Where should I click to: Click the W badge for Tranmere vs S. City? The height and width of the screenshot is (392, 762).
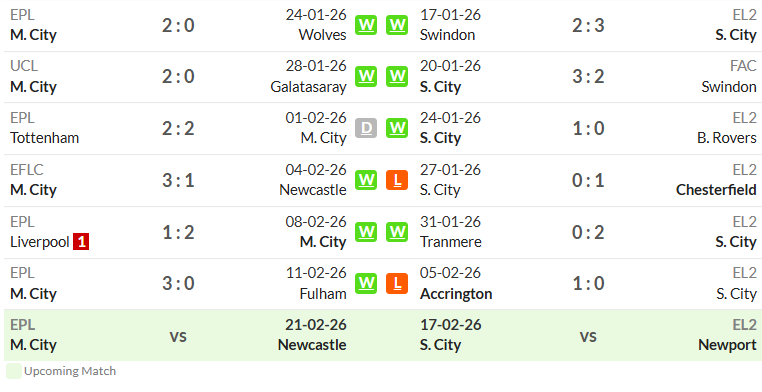(397, 232)
